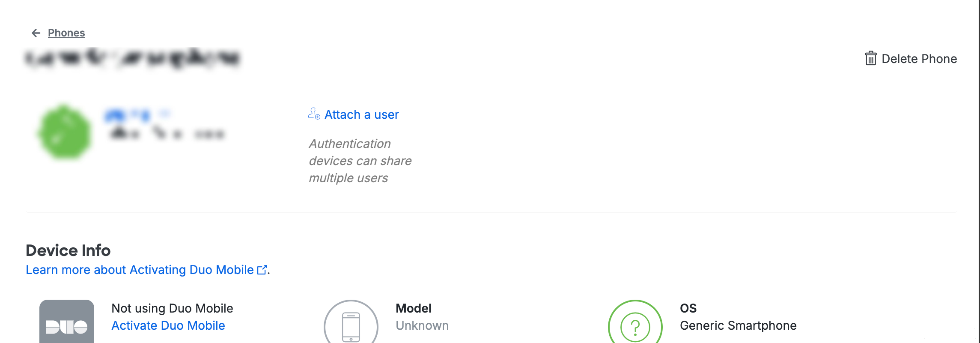Screen dimensions: 980x343
Task: Click the Generic Smartphone OS value
Action: click(738, 325)
